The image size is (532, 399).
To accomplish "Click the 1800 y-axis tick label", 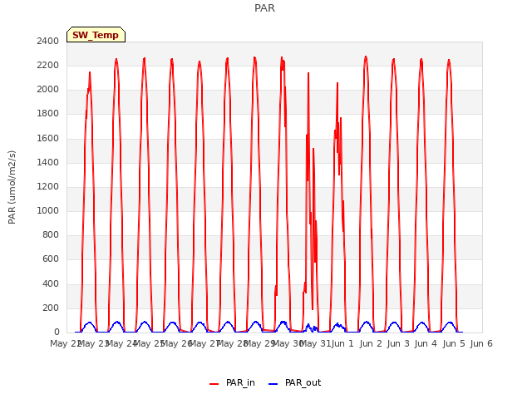I will (x=48, y=113).
